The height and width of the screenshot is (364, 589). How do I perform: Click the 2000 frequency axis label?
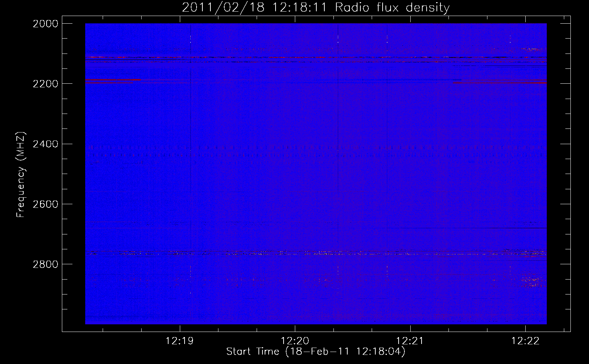pos(46,24)
